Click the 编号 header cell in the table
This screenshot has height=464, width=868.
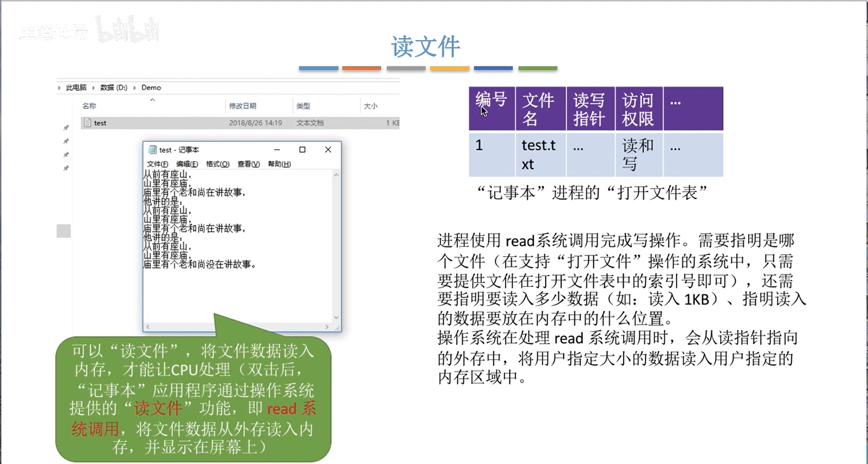tap(492, 109)
